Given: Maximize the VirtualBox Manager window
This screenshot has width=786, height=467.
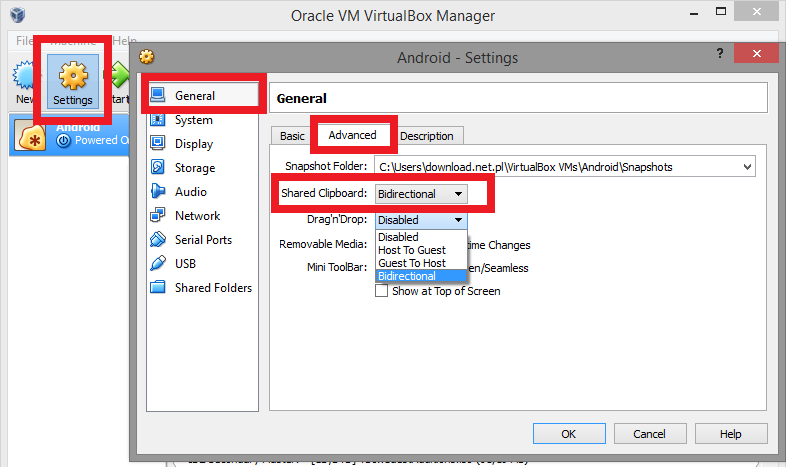Looking at the screenshot, I should click(721, 12).
